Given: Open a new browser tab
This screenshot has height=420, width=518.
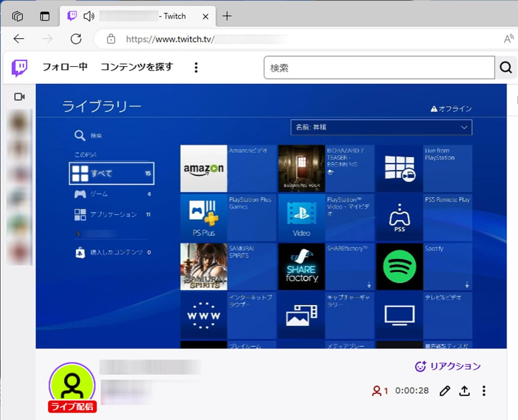Looking at the screenshot, I should pyautogui.click(x=227, y=16).
